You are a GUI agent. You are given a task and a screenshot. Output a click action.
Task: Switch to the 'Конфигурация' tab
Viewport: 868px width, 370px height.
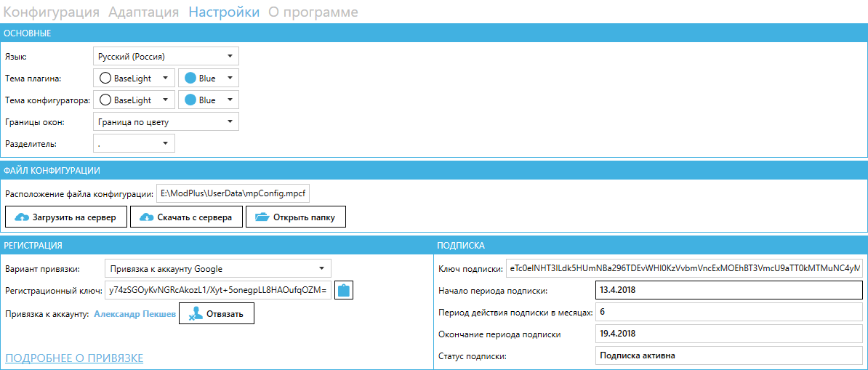(x=52, y=12)
